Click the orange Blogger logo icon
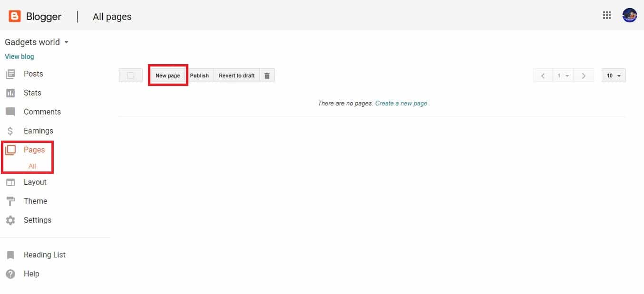The height and width of the screenshot is (294, 644). coord(15,16)
